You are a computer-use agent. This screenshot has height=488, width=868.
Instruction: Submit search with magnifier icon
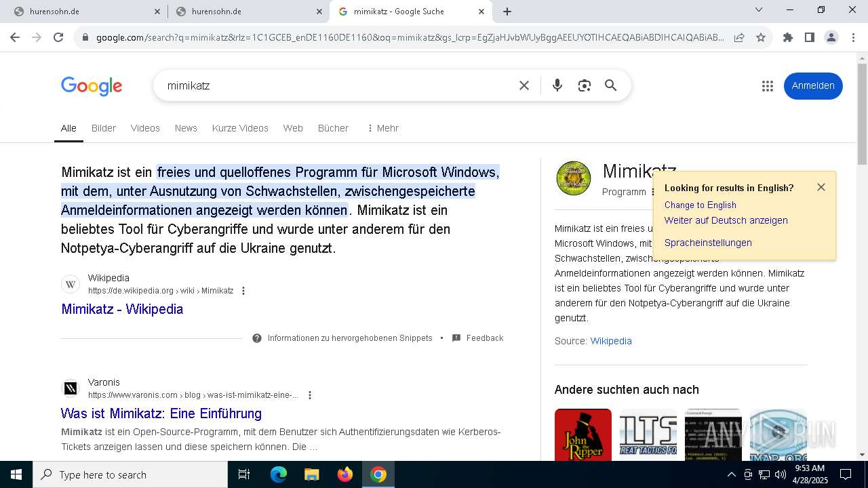[x=611, y=85]
